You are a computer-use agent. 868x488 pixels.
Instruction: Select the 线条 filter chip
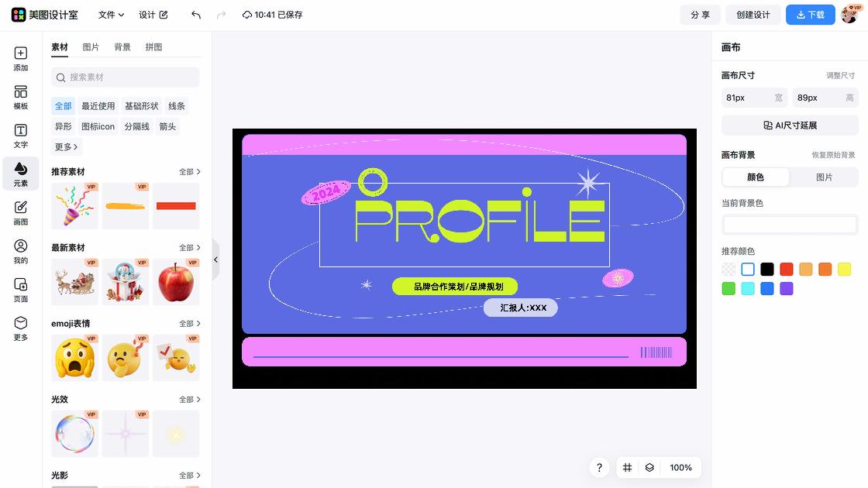[x=177, y=105]
